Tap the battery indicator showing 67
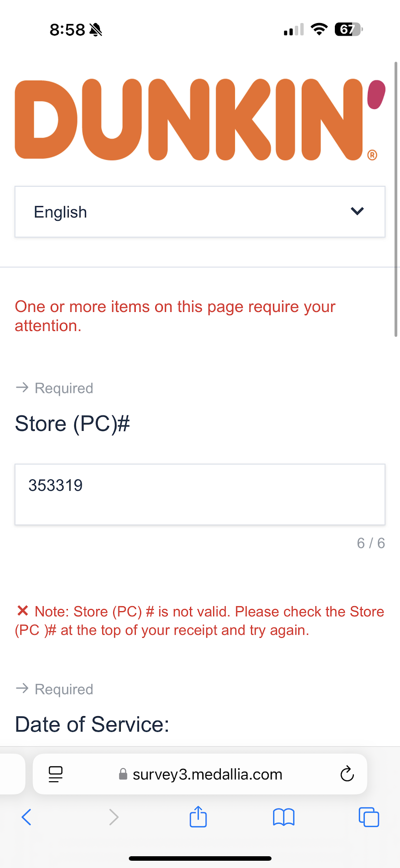 348,29
